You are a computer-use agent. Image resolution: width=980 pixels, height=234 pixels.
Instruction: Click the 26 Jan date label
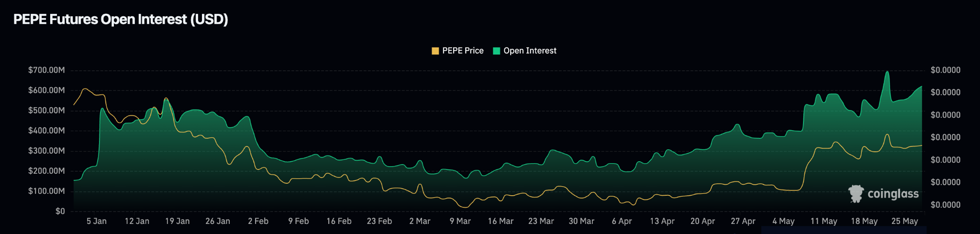(218, 221)
